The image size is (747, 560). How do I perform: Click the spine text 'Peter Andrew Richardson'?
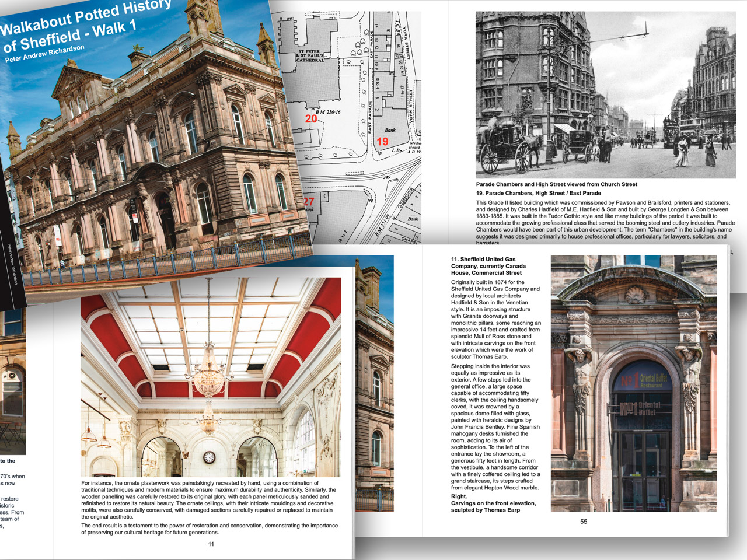pyautogui.click(x=13, y=264)
